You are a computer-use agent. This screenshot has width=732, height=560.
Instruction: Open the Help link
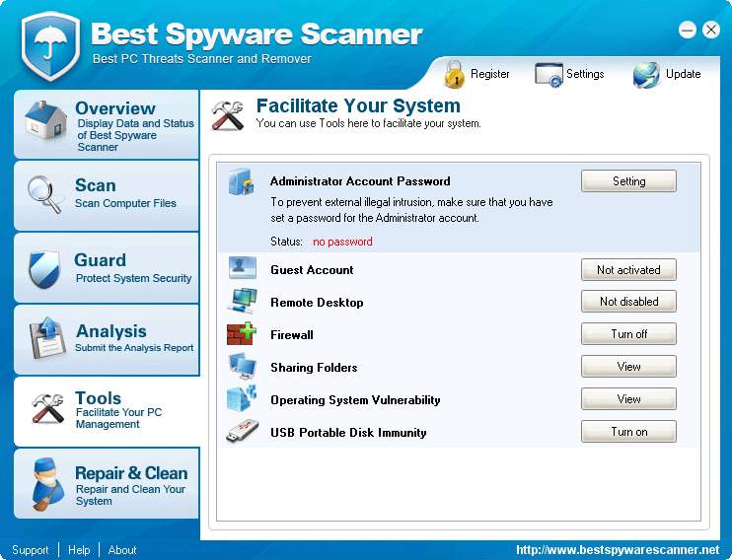79,550
